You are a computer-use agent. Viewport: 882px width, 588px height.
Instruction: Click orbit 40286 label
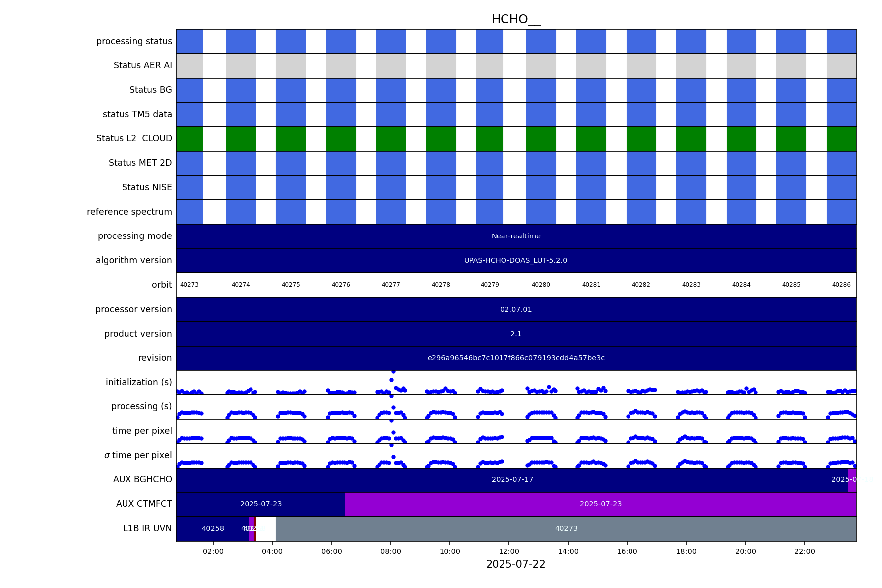tap(841, 285)
